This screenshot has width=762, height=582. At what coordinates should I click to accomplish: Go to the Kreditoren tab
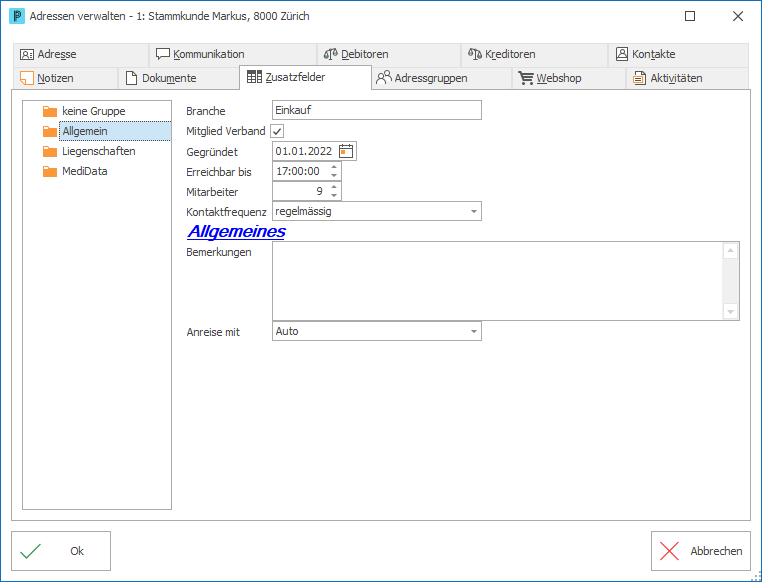(x=534, y=54)
